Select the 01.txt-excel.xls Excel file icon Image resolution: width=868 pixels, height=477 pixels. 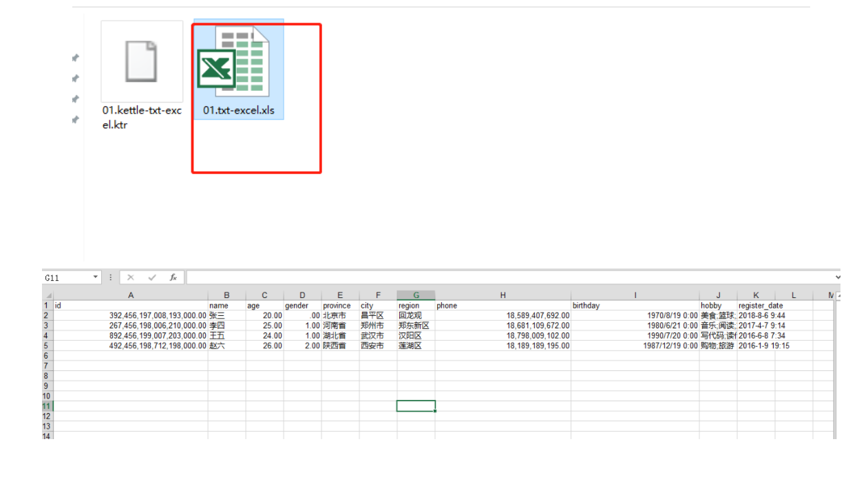pyautogui.click(x=232, y=62)
